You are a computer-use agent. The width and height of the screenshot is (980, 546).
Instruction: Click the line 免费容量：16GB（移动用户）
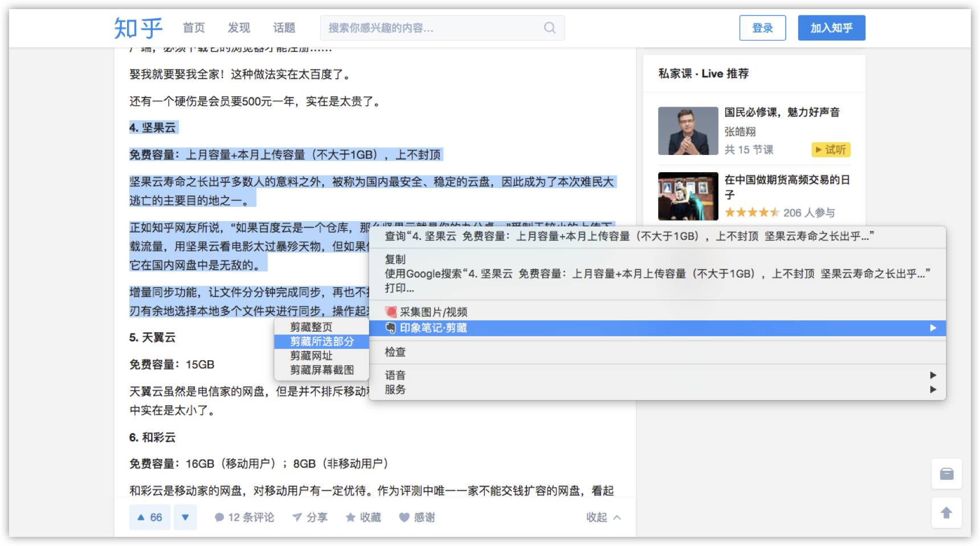pyautogui.click(x=259, y=463)
